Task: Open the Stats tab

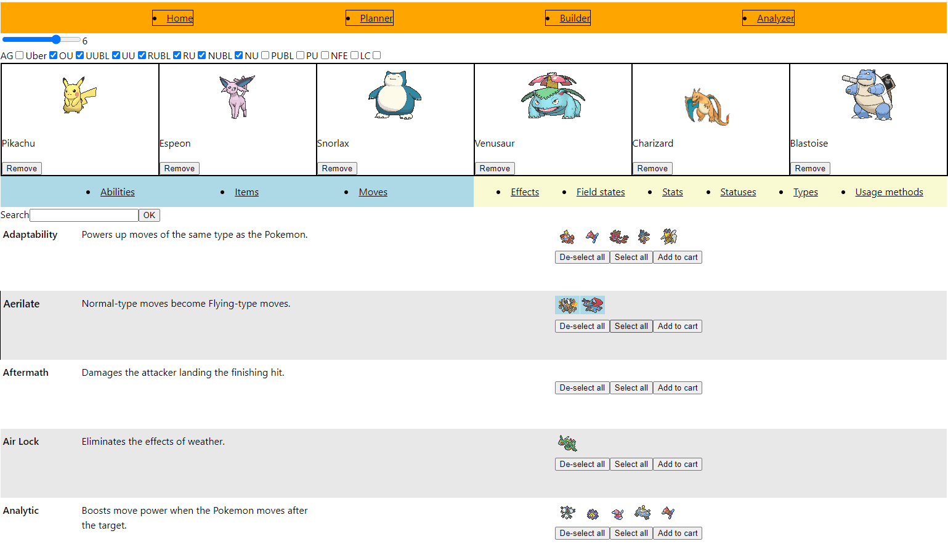Action: [x=673, y=192]
